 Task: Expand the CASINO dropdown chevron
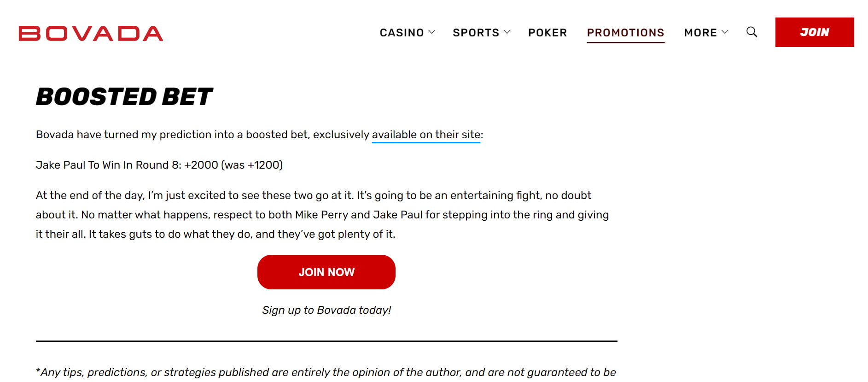click(x=432, y=32)
